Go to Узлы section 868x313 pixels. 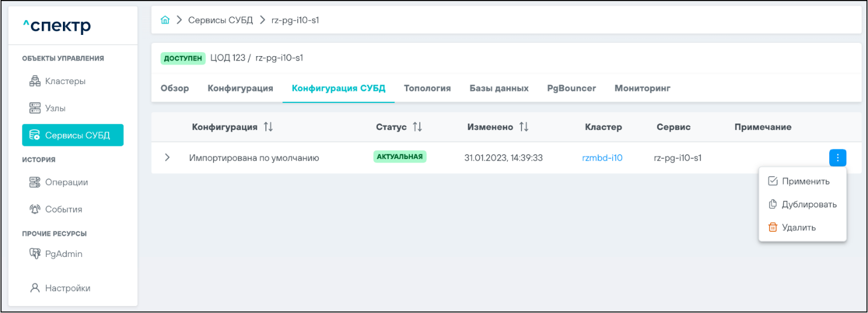pyautogui.click(x=55, y=108)
